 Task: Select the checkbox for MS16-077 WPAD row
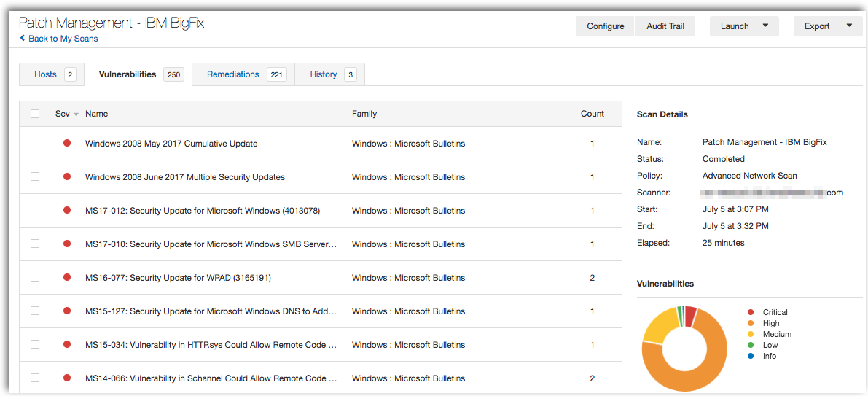35,277
